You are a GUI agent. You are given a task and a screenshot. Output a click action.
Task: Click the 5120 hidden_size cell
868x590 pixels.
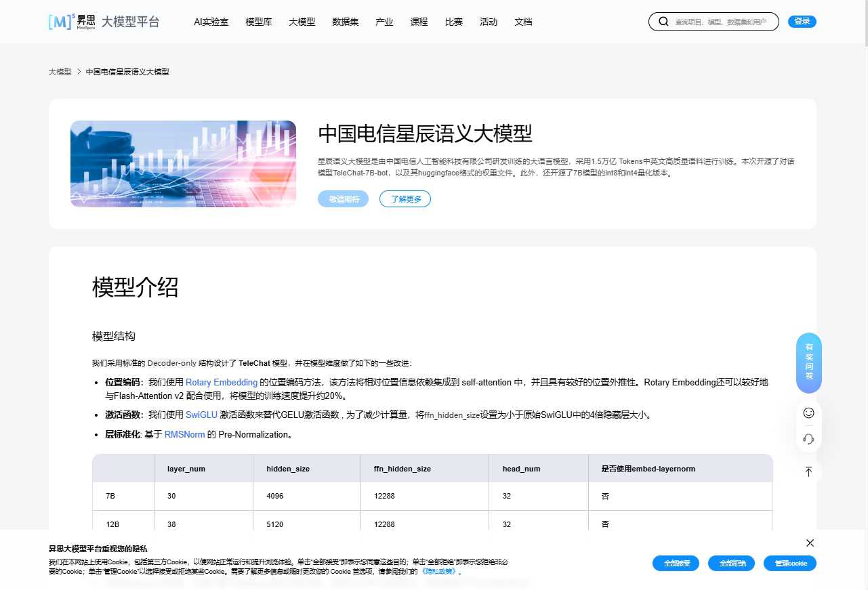275,524
